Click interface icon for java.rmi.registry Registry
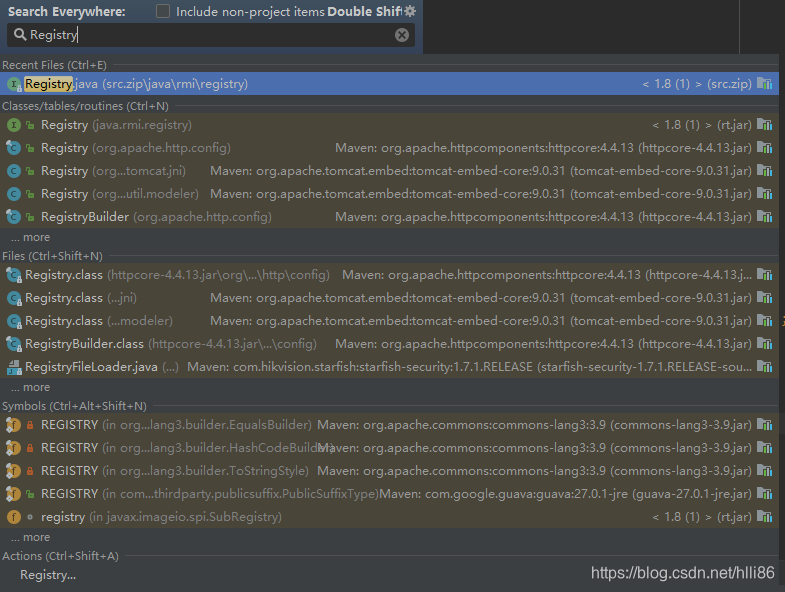Screen dimensions: 785x592 pyautogui.click(x=14, y=125)
